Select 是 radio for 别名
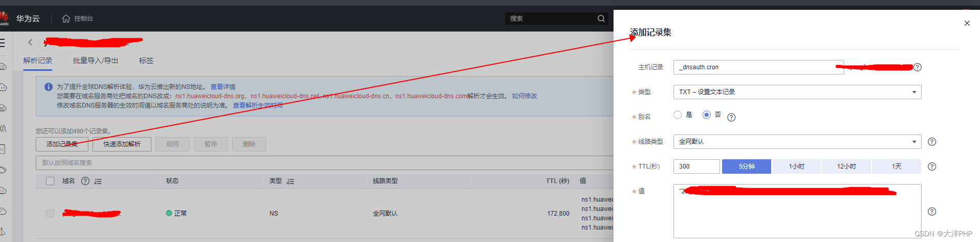The width and height of the screenshot is (980, 242). [x=678, y=115]
